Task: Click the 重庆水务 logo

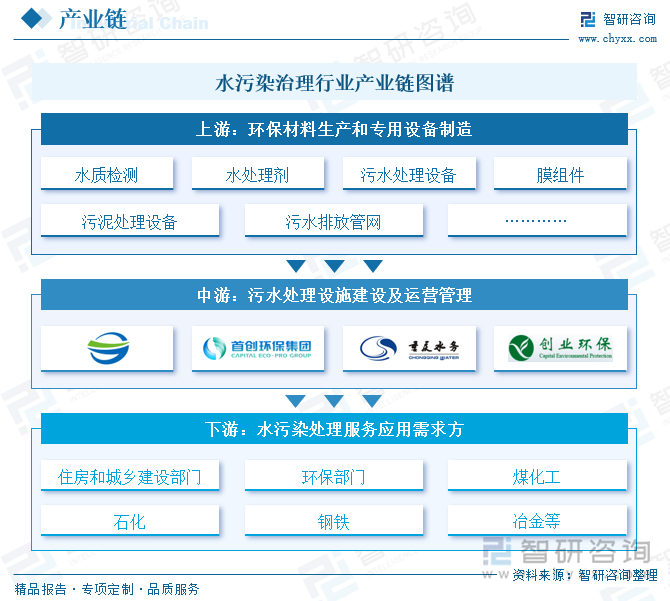Action: point(409,348)
